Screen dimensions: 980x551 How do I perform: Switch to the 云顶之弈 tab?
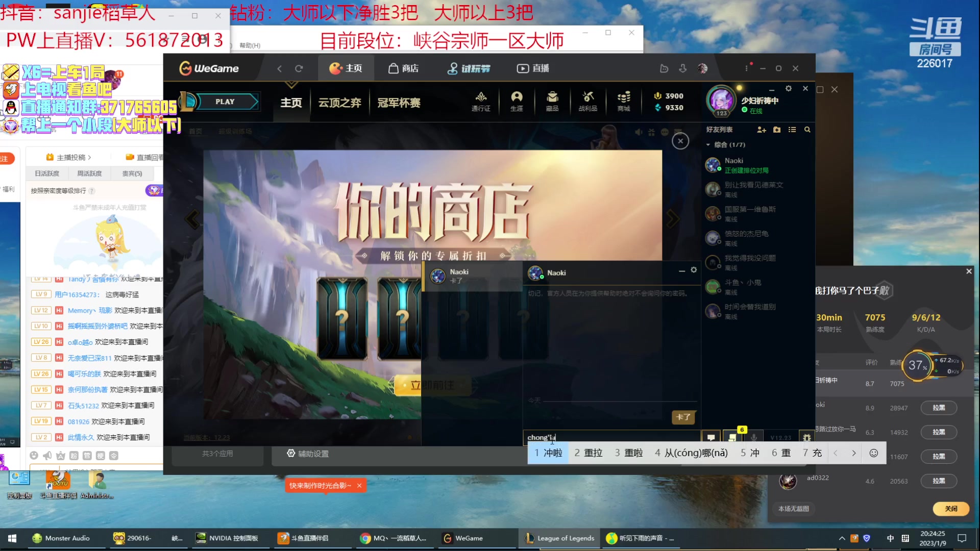point(340,103)
